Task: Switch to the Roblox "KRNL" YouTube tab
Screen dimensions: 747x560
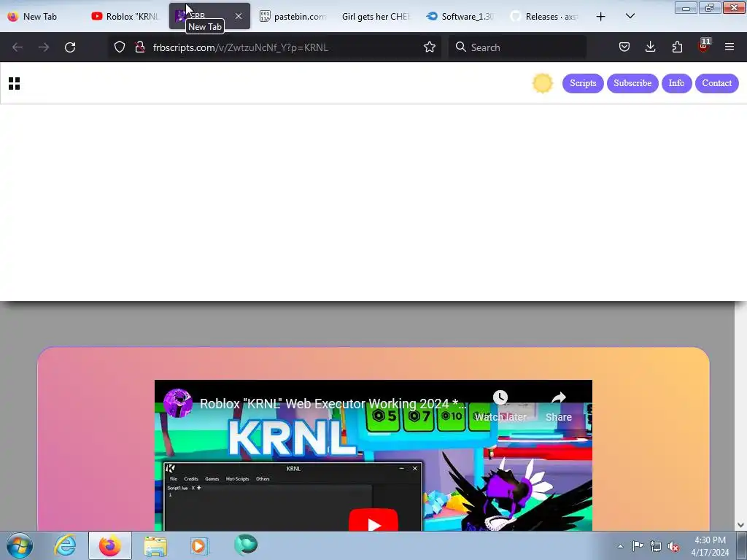Action: point(126,16)
